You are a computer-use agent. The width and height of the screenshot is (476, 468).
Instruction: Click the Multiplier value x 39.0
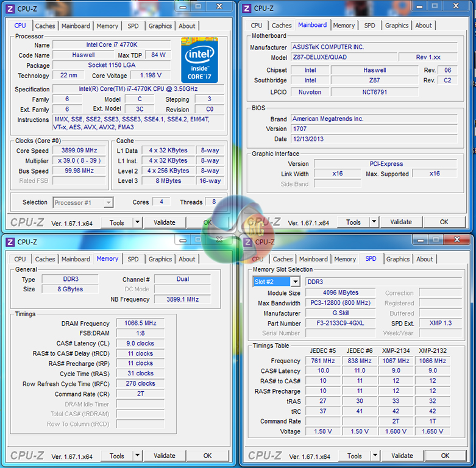pyautogui.click(x=79, y=160)
